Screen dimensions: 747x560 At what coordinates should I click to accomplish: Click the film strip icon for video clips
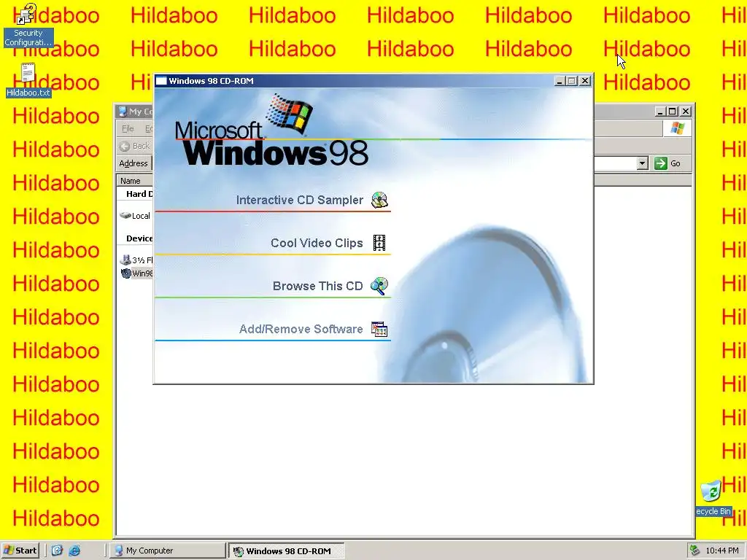pyautogui.click(x=379, y=243)
